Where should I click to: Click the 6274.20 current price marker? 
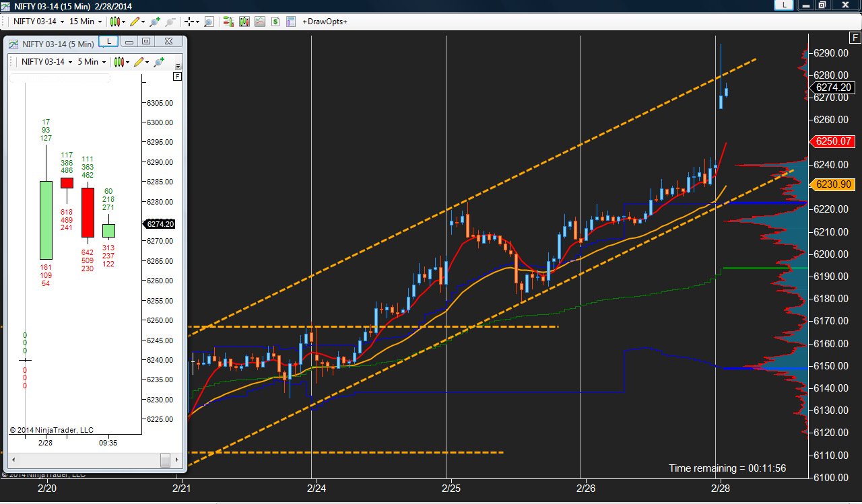[x=834, y=87]
